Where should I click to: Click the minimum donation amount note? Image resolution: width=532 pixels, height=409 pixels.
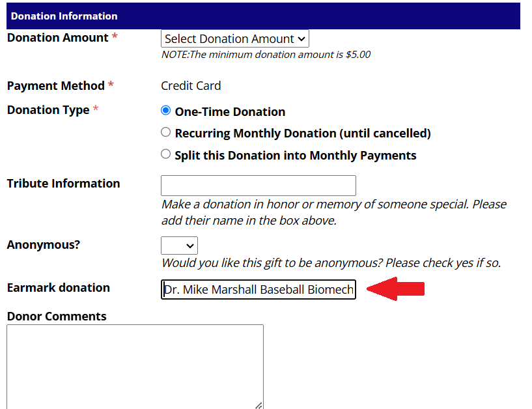pos(266,55)
